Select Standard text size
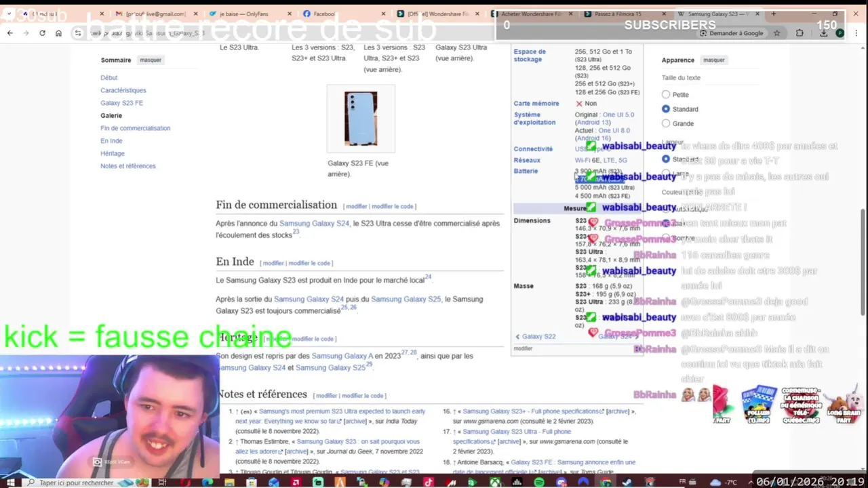 [666, 109]
